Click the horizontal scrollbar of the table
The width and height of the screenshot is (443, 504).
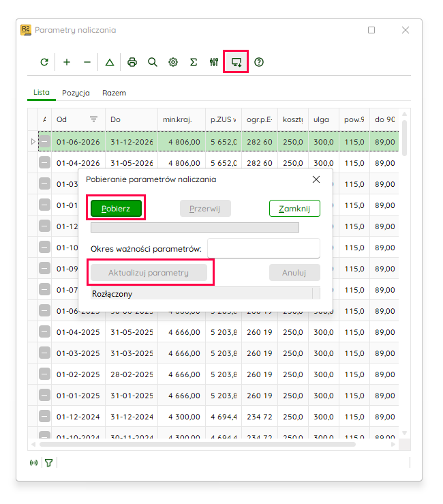coord(197,444)
